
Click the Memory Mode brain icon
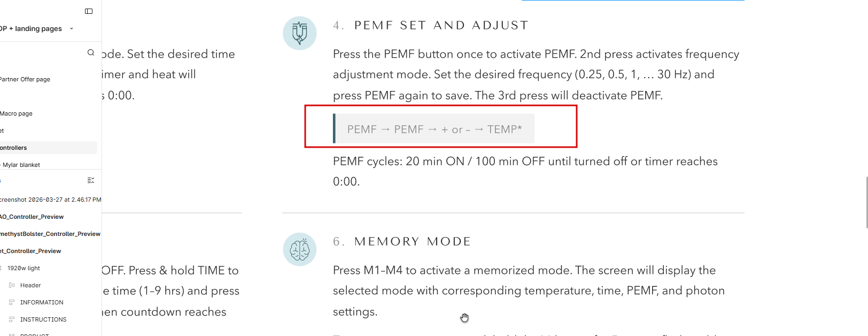pyautogui.click(x=299, y=249)
